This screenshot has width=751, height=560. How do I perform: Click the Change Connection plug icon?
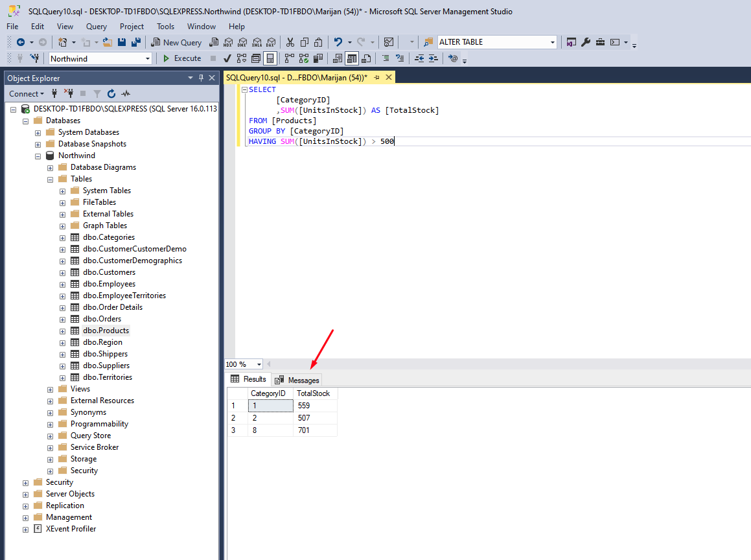tap(34, 58)
